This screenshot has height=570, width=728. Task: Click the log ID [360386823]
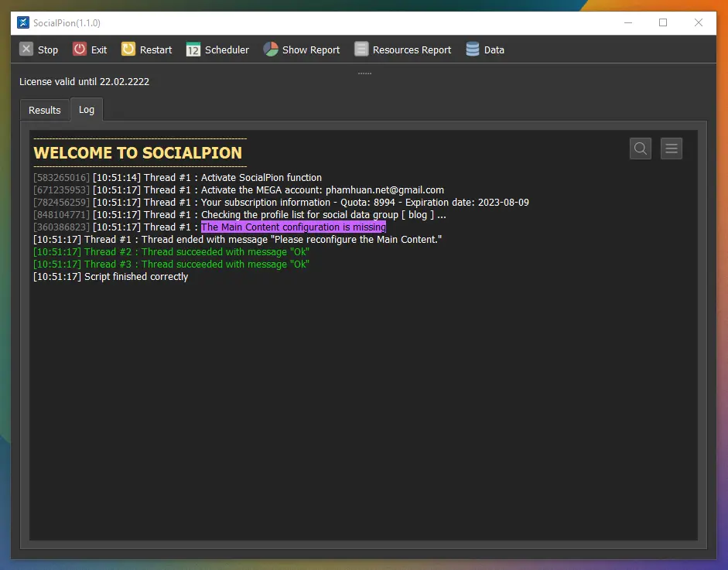pyautogui.click(x=61, y=227)
